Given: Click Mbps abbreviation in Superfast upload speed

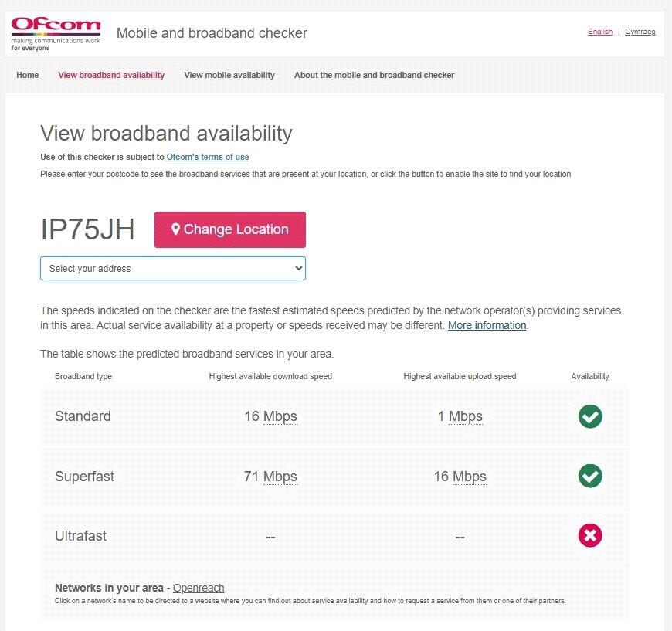Looking at the screenshot, I should [x=469, y=477].
